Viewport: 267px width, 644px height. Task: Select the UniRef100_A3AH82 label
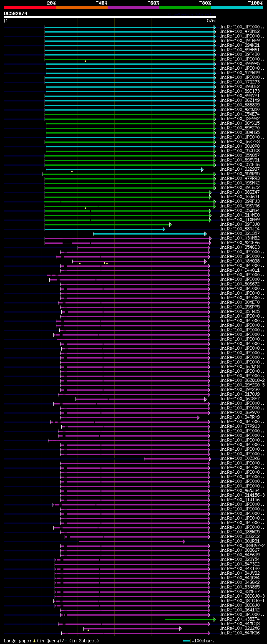tap(239, 238)
